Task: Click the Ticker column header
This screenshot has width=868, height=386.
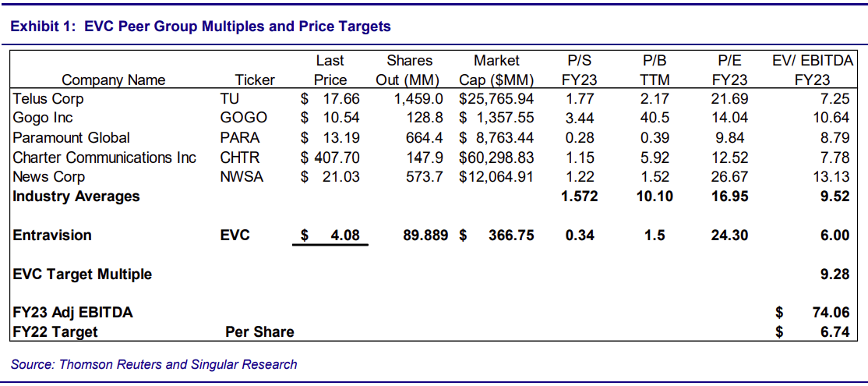Action: point(255,80)
